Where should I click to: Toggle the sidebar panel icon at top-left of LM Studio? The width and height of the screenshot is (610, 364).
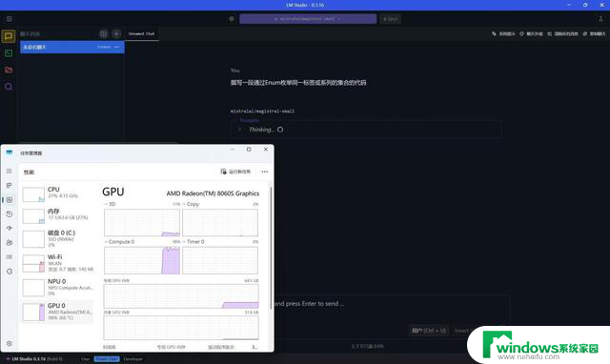point(9,19)
